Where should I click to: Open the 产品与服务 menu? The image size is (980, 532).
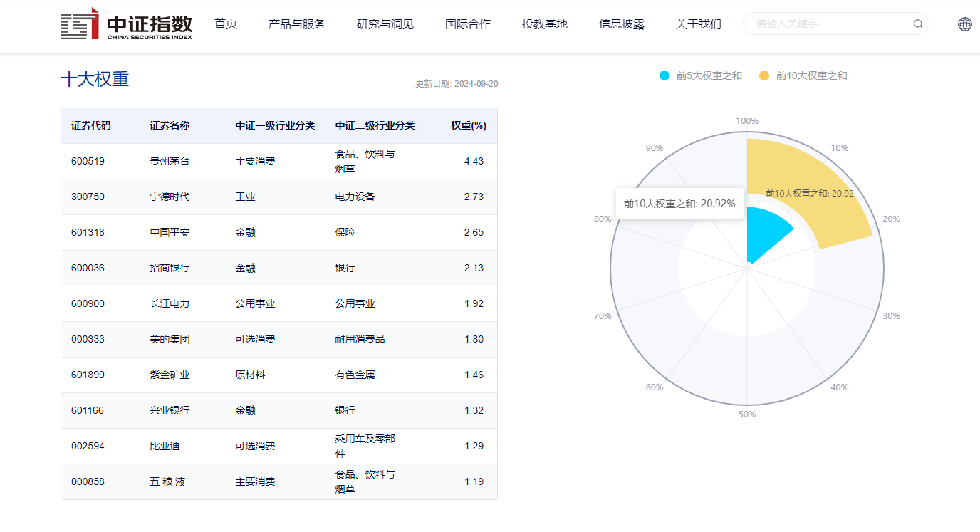(x=297, y=24)
